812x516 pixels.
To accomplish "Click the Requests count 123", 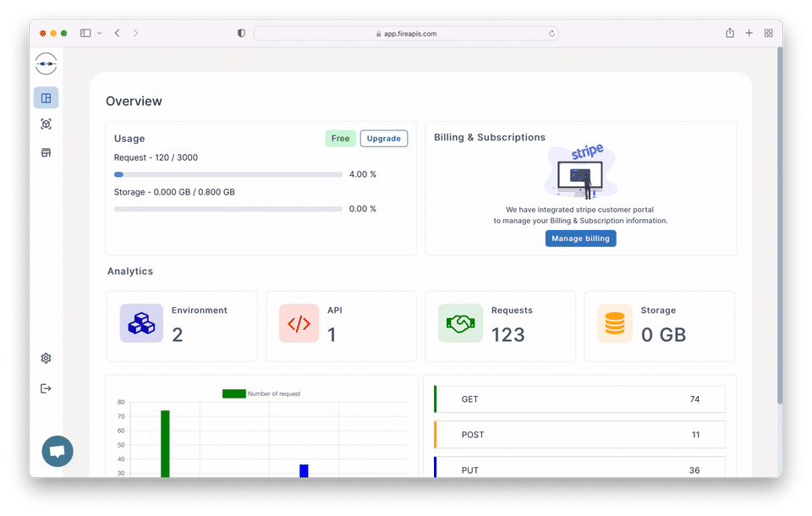I will [x=508, y=335].
